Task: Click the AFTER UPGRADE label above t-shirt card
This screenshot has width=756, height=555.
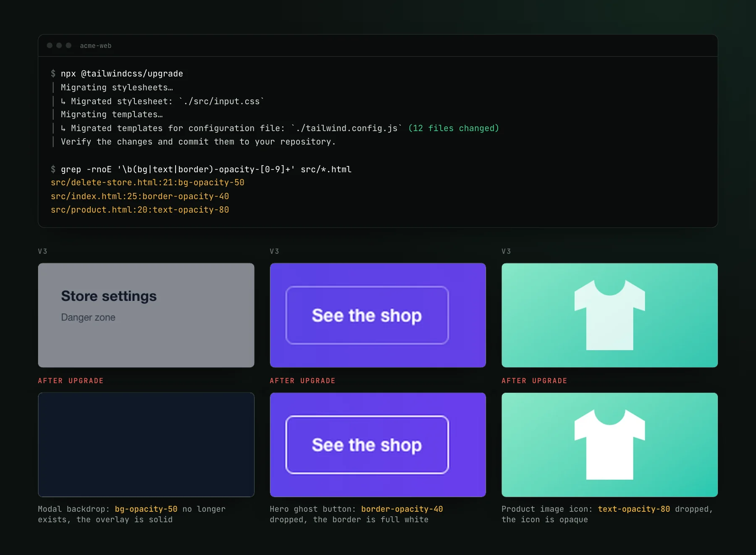Action: coord(534,381)
